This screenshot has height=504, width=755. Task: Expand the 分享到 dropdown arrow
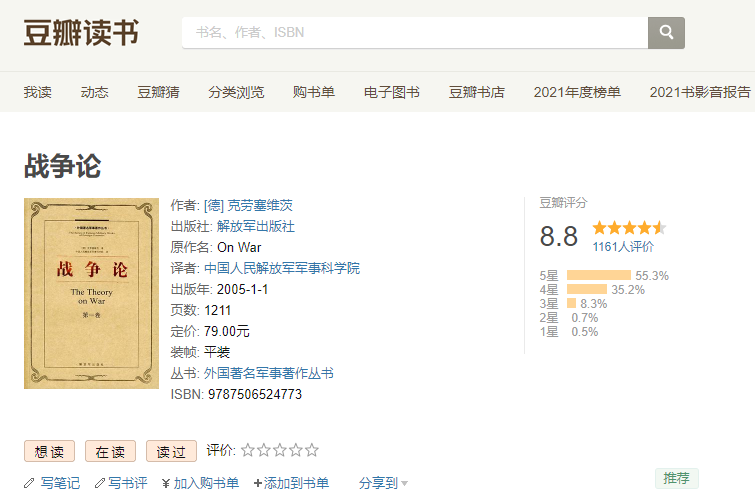coord(404,483)
